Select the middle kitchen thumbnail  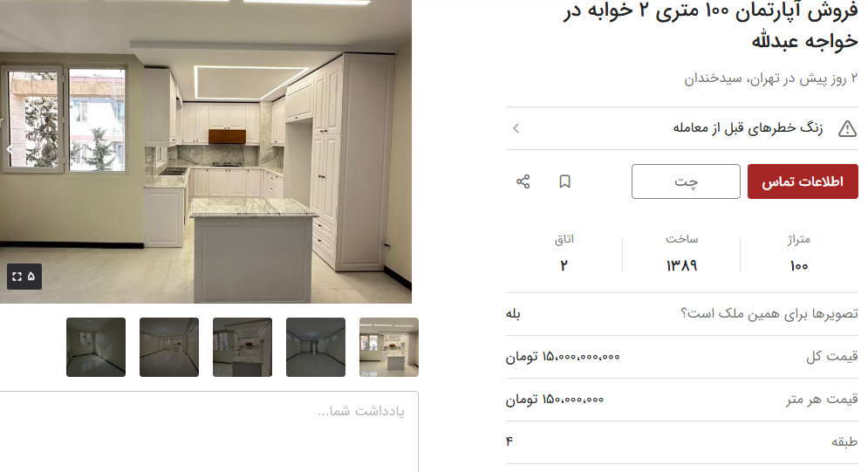point(243,347)
